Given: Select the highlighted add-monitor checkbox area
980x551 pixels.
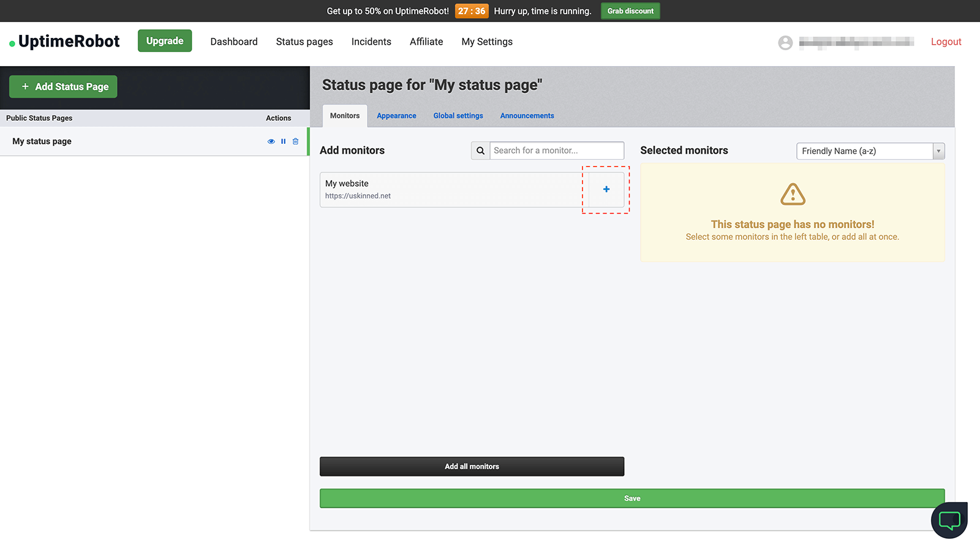Looking at the screenshot, I should click(605, 189).
